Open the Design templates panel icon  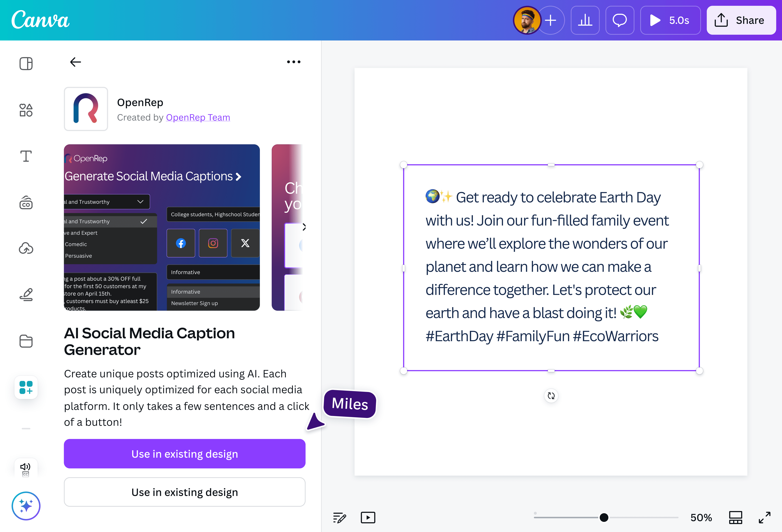click(x=26, y=64)
